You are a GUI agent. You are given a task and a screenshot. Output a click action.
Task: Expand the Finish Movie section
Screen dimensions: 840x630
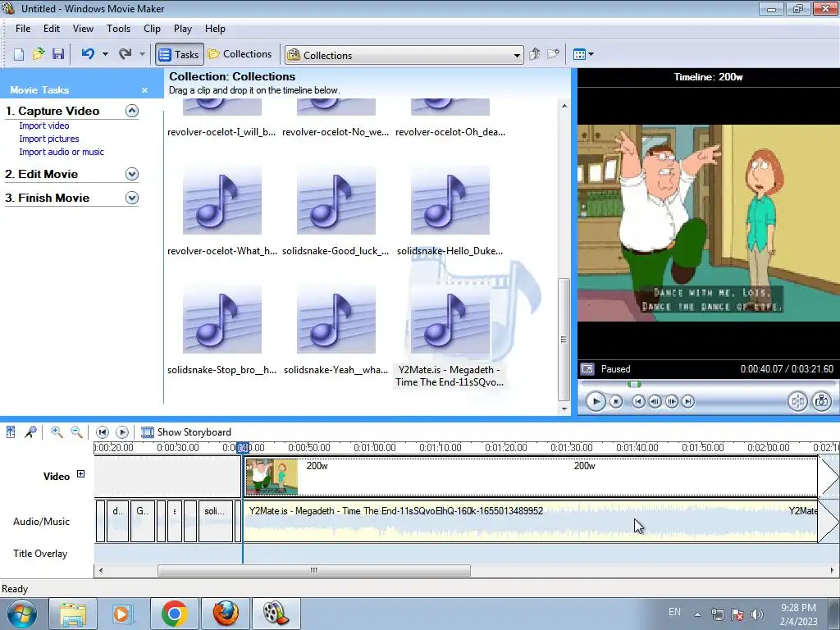132,198
